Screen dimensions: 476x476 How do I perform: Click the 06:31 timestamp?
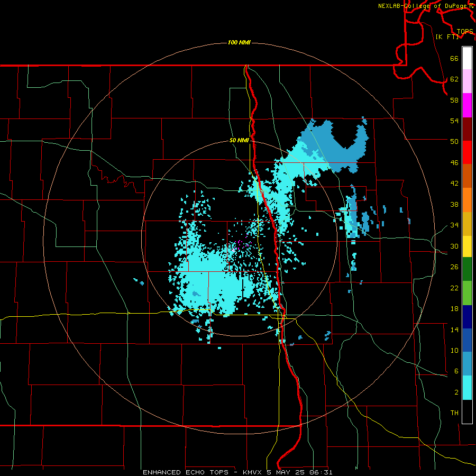(321, 472)
